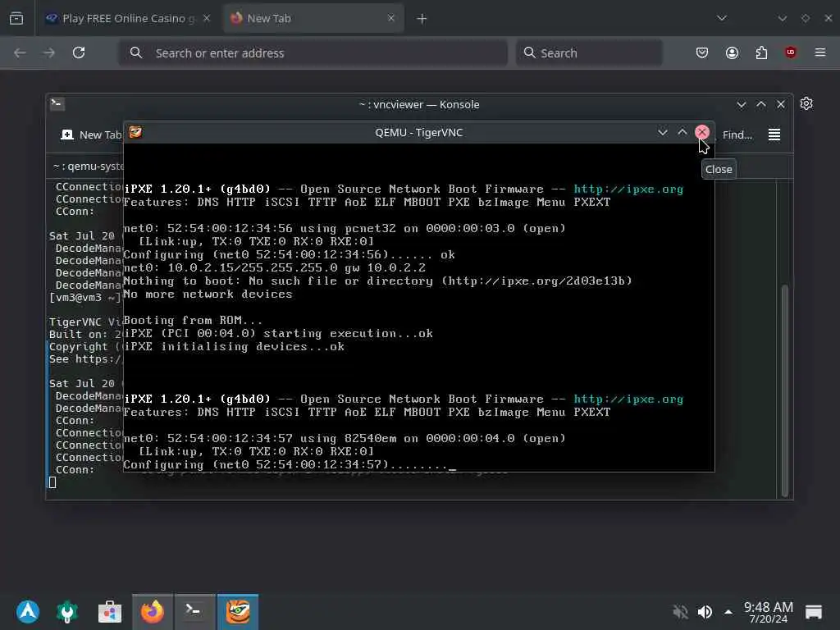
Task: Open TigerVNC window menu icon
Action: [135, 132]
